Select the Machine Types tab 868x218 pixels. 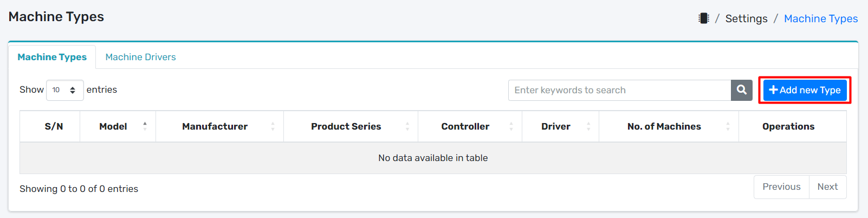pos(52,57)
